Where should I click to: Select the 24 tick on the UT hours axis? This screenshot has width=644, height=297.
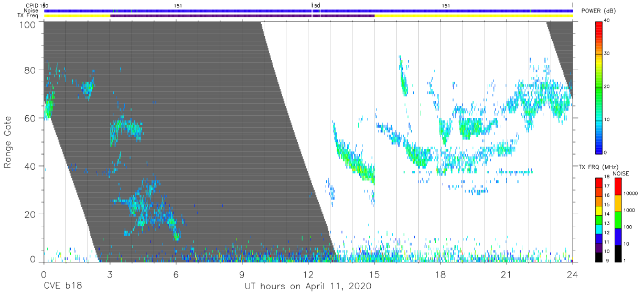(x=573, y=274)
